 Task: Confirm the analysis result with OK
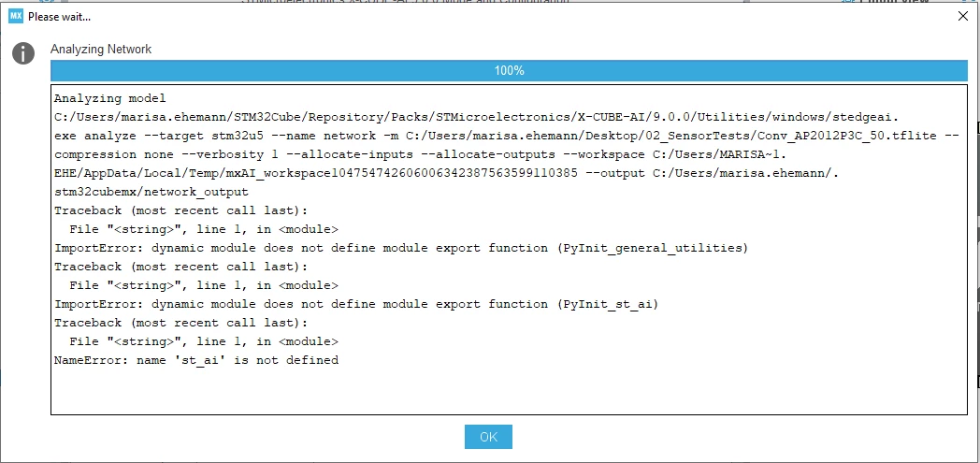[x=488, y=437]
